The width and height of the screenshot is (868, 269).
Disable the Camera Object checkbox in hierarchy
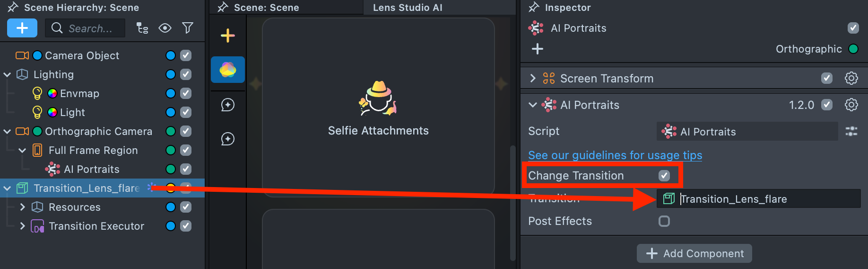tap(186, 55)
